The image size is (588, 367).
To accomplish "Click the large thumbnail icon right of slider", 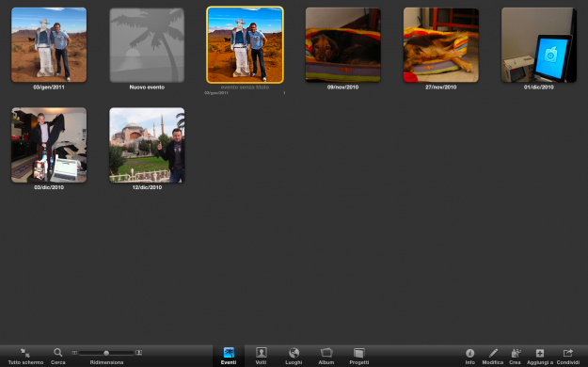I will click(x=138, y=353).
